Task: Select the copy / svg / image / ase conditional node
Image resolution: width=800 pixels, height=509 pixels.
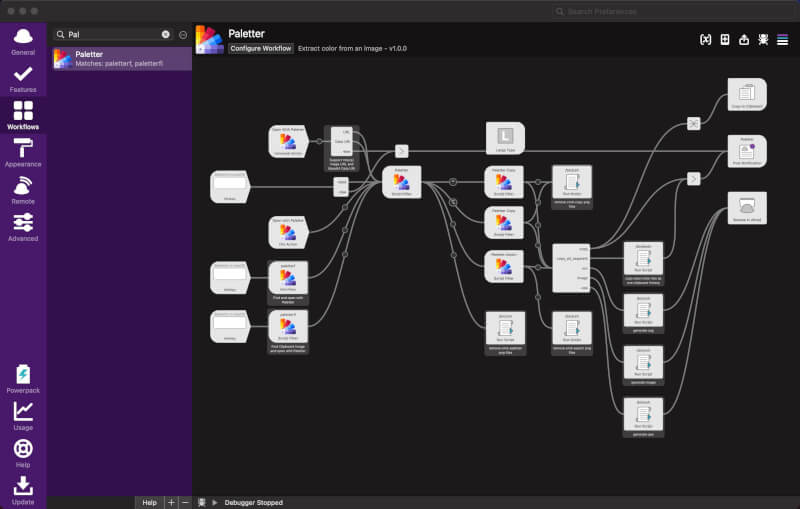Action: tap(571, 269)
